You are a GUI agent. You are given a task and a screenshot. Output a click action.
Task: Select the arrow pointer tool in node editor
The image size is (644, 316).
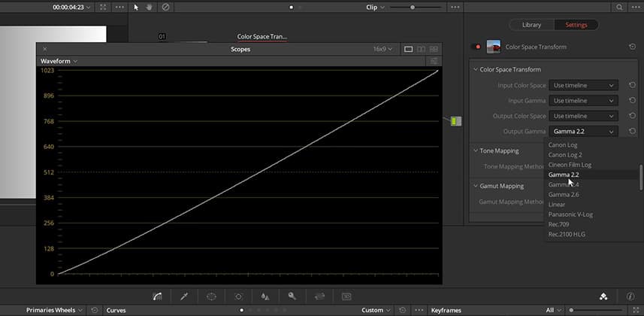pos(136,8)
